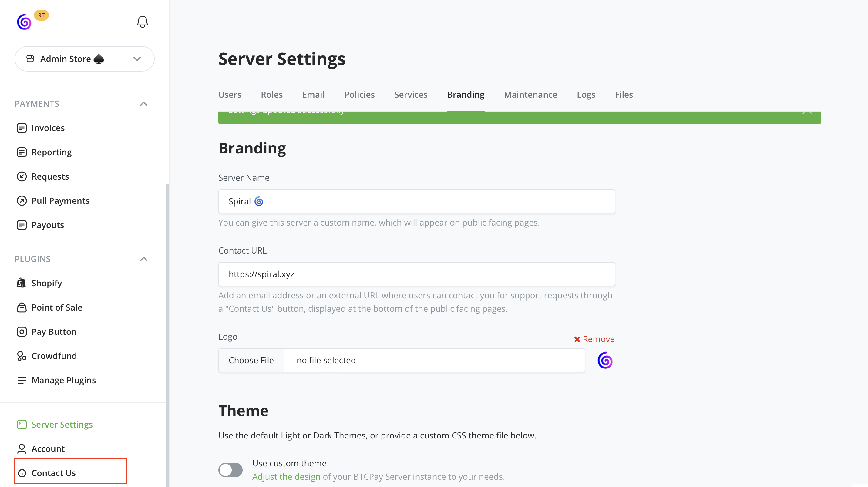Open the Admin Store selector dropdown
The image size is (868, 487).
[x=85, y=59]
